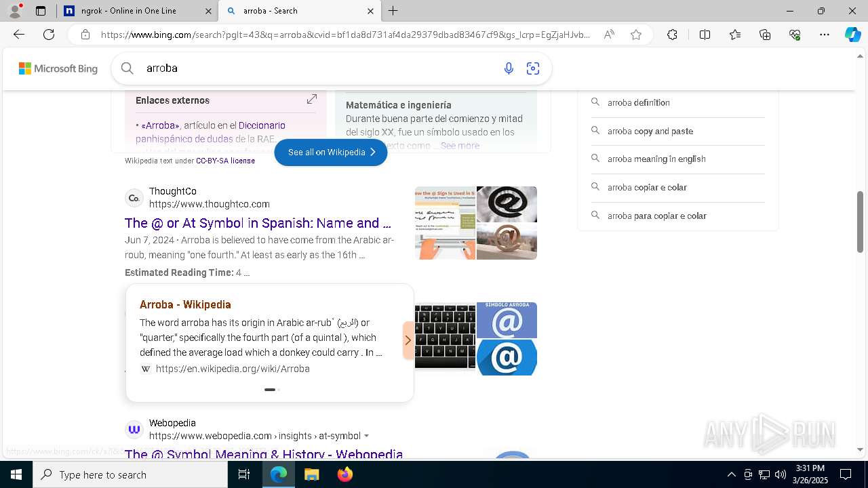
Task: Click Bing search magnifier icon
Action: 127,68
